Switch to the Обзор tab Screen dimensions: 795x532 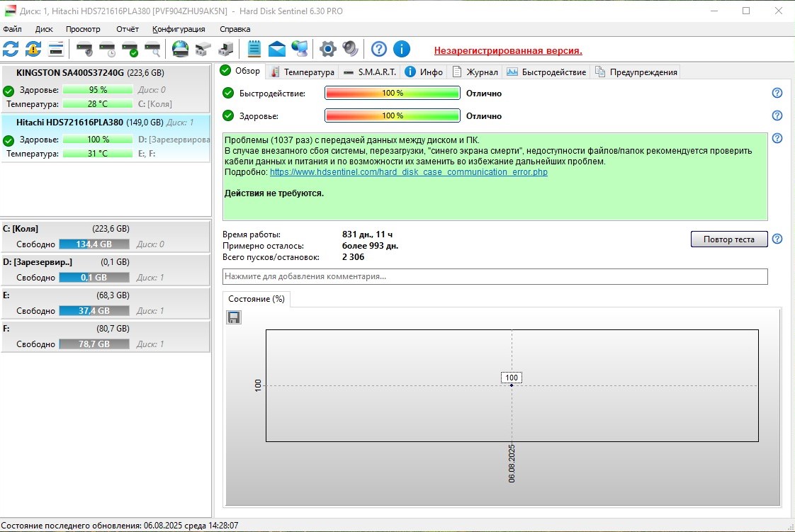(240, 71)
